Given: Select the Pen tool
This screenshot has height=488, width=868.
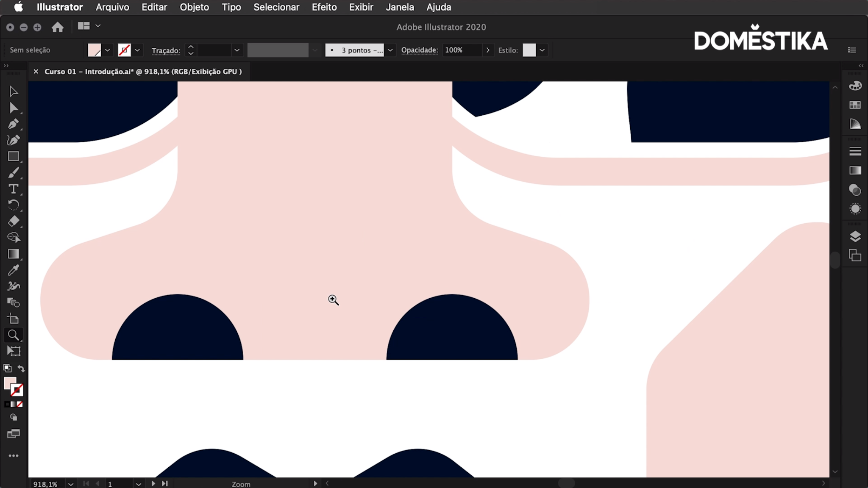Looking at the screenshot, I should [13, 124].
